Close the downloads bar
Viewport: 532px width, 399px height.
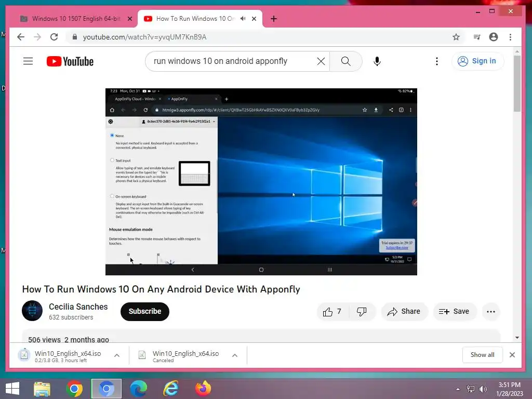tap(512, 355)
